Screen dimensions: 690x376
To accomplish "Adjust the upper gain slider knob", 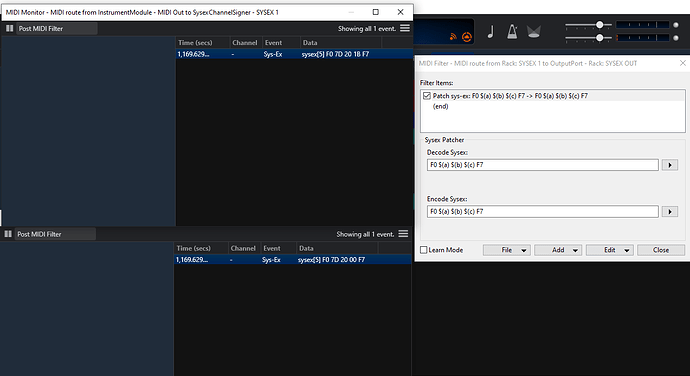I will pos(599,25).
